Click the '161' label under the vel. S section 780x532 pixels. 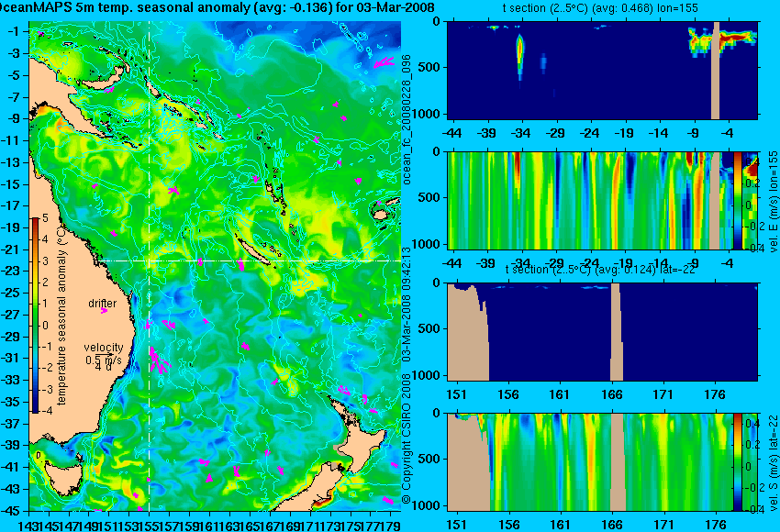click(x=560, y=525)
